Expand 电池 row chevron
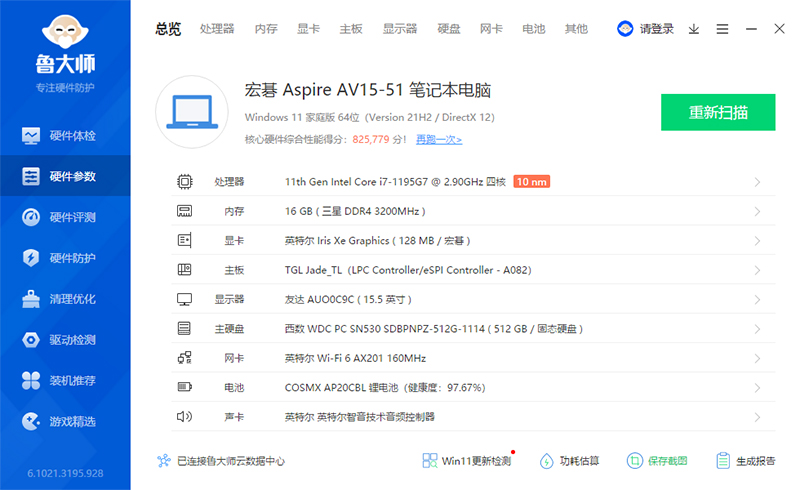Viewport: 800px width, 490px height. tap(757, 387)
